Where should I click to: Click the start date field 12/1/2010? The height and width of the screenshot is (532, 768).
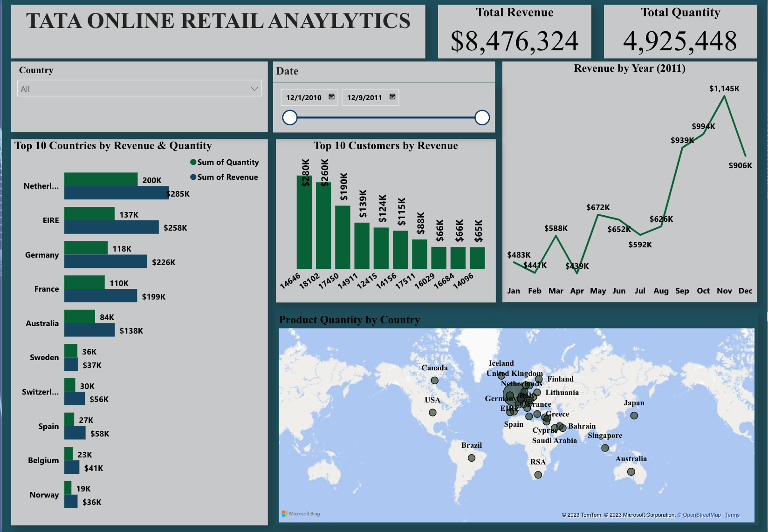tap(304, 97)
